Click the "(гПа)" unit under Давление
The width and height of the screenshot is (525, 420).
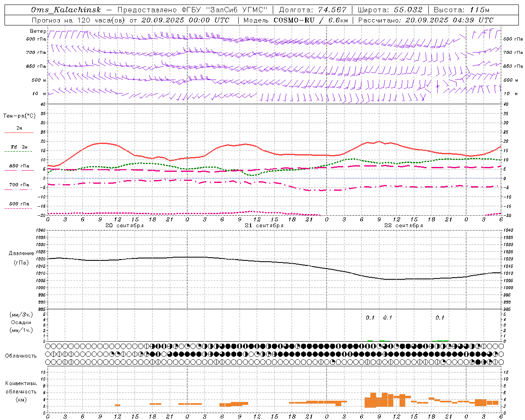(x=21, y=263)
